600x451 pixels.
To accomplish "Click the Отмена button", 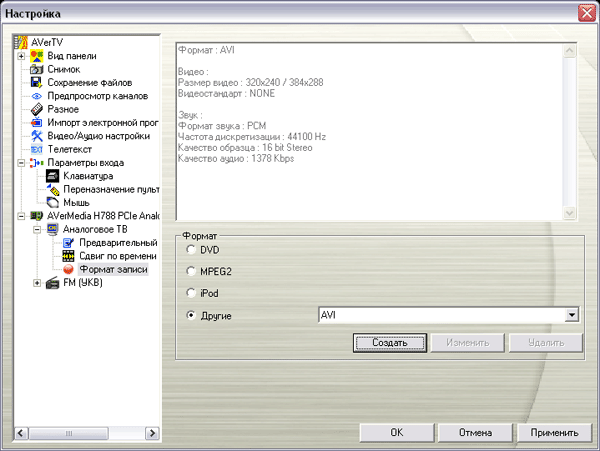I will pos(475,433).
